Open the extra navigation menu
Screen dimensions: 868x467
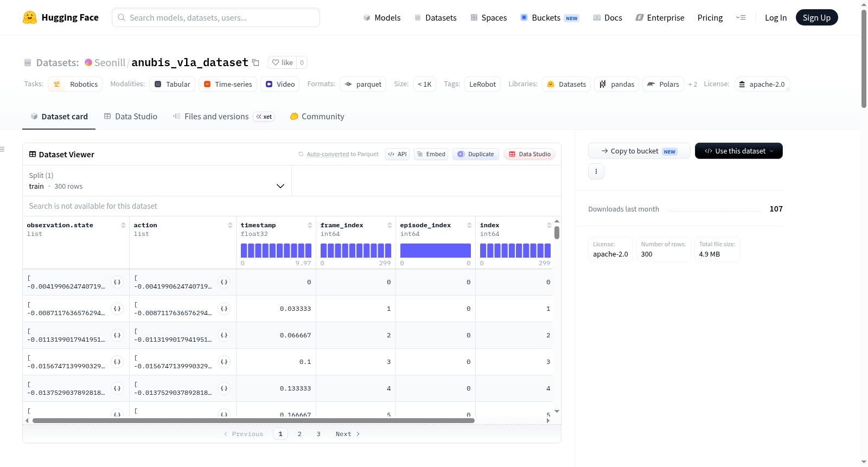tap(741, 17)
